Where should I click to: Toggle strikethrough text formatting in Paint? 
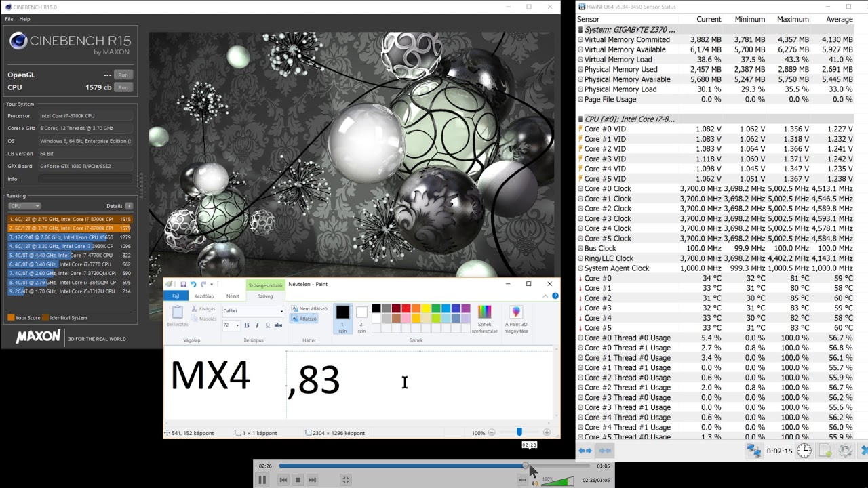coord(278,325)
